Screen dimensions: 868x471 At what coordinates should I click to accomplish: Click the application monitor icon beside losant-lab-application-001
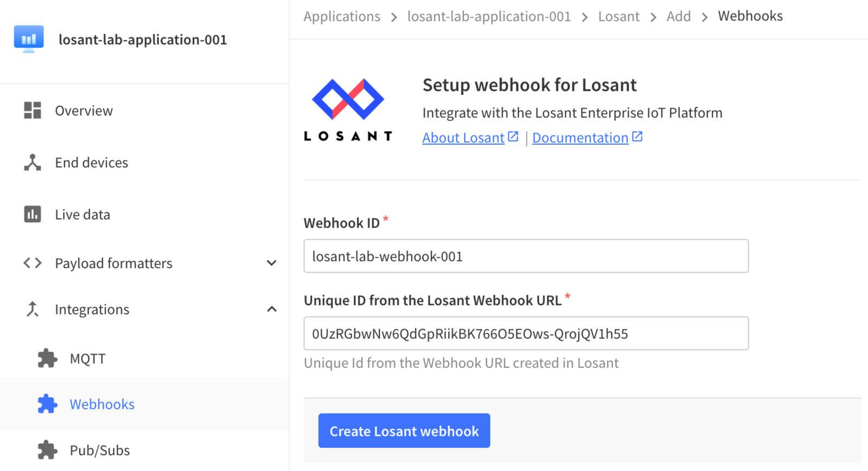tap(29, 39)
